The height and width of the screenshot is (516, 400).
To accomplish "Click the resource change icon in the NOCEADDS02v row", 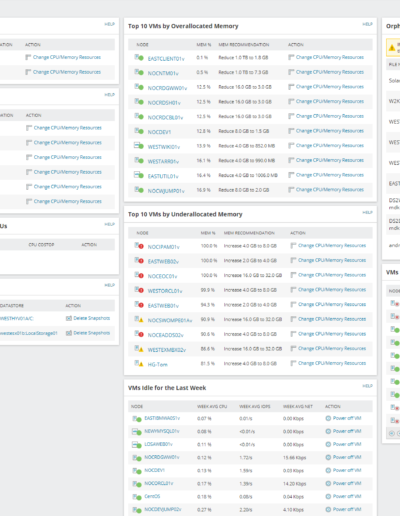I will click(293, 334).
